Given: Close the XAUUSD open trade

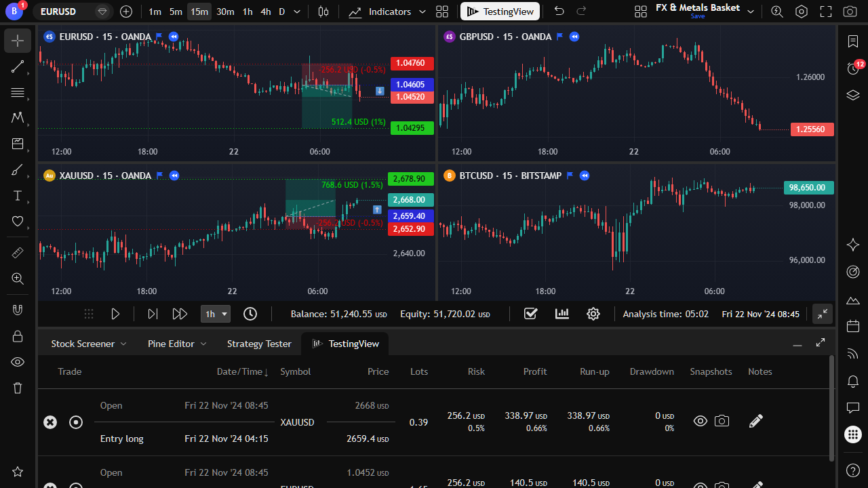Looking at the screenshot, I should [50, 422].
